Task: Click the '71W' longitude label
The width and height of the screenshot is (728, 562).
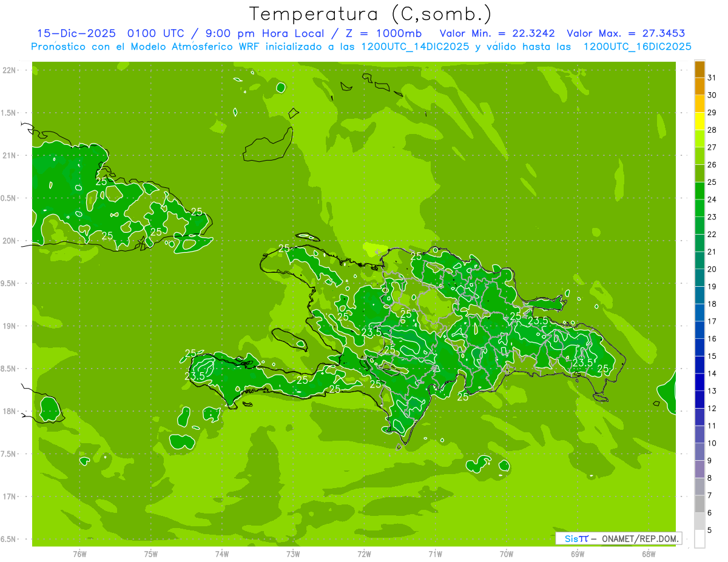Action: click(x=435, y=554)
